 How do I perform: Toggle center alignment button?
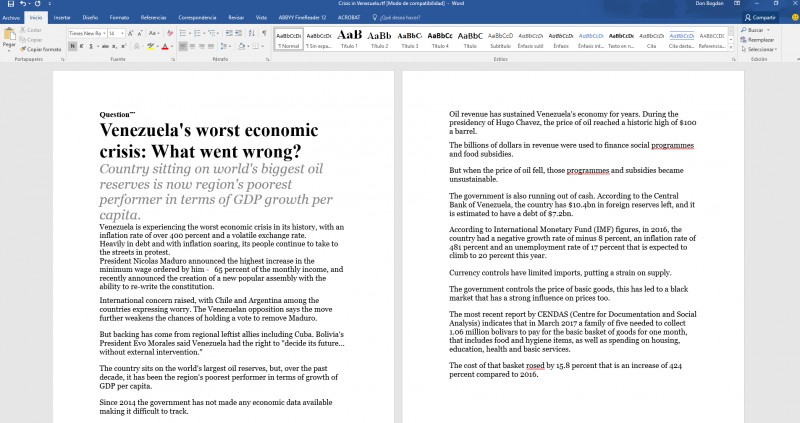click(x=192, y=46)
